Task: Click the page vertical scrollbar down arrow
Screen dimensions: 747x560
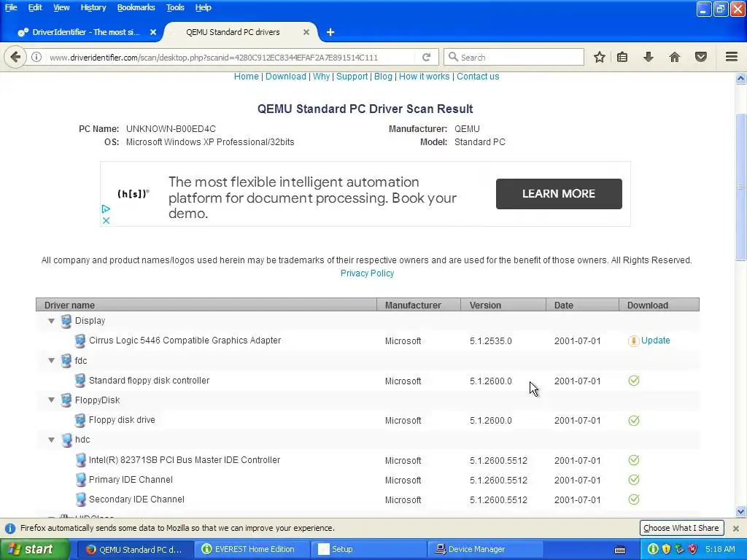Action: pos(741,512)
